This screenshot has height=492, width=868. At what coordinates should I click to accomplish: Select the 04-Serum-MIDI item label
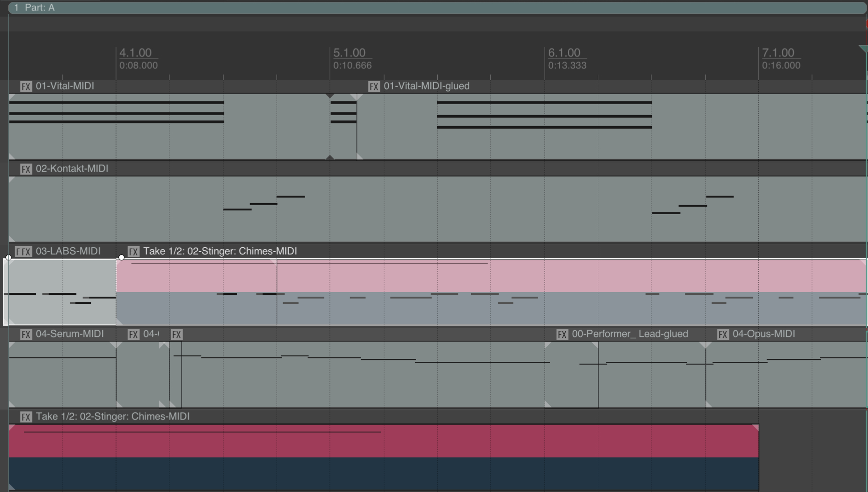pos(70,333)
